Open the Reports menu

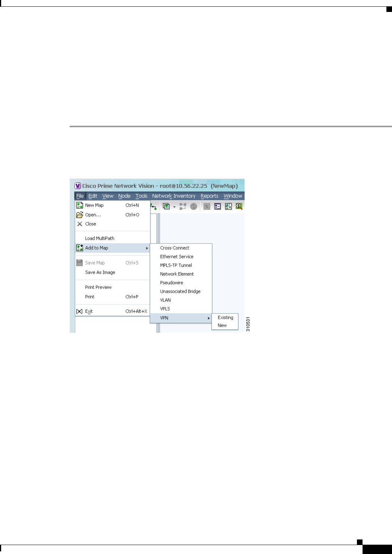coord(210,196)
